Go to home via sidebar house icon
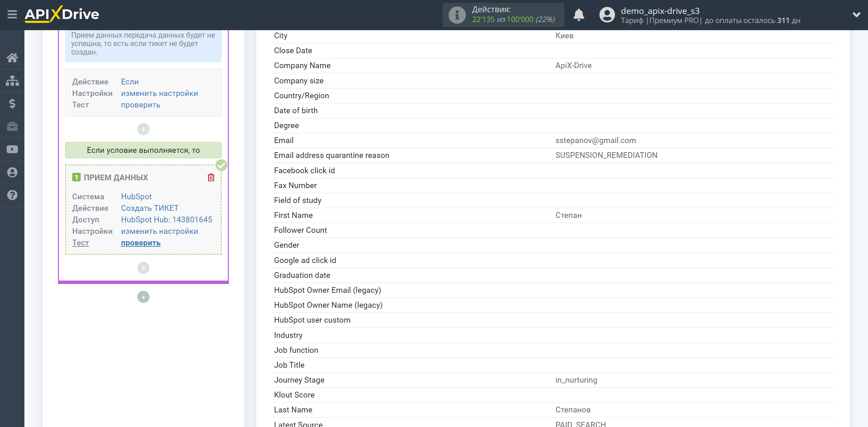868x427 pixels. click(12, 58)
